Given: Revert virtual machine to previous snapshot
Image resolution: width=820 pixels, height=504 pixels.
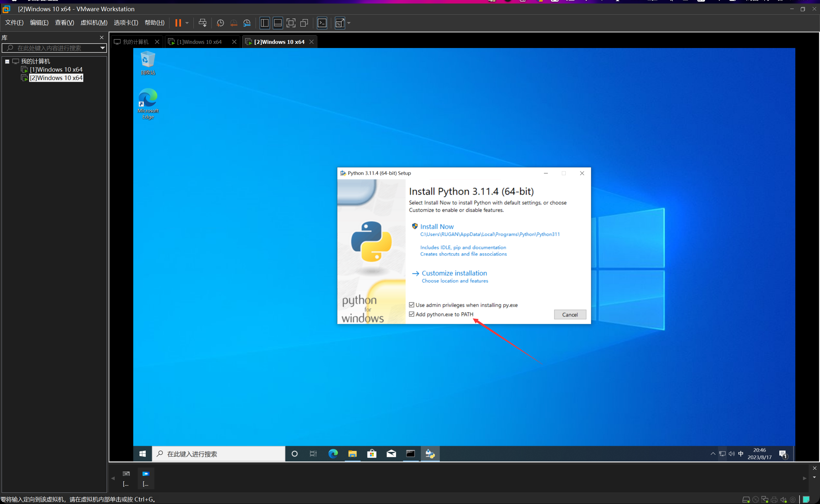Looking at the screenshot, I should 234,23.
